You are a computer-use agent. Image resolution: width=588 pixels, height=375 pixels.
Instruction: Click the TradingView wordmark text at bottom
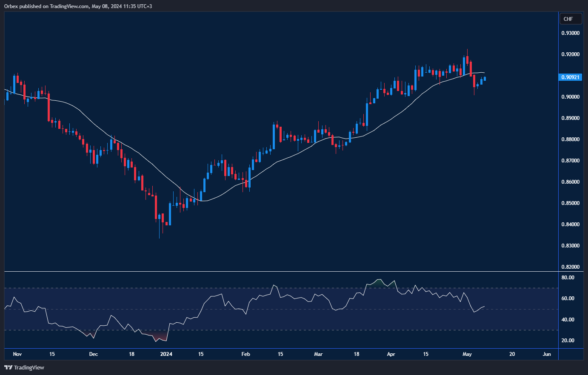point(29,367)
